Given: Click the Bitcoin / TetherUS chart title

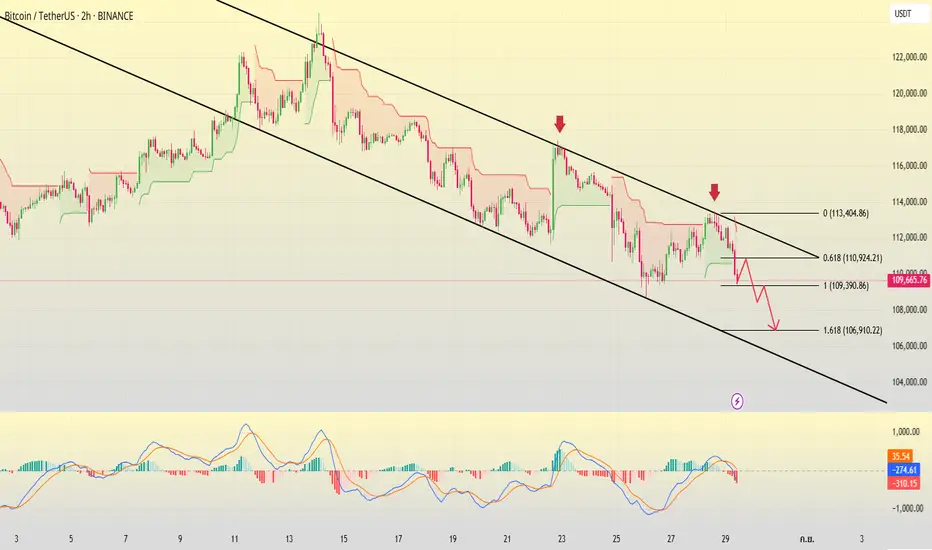Looking at the screenshot, I should (x=69, y=16).
